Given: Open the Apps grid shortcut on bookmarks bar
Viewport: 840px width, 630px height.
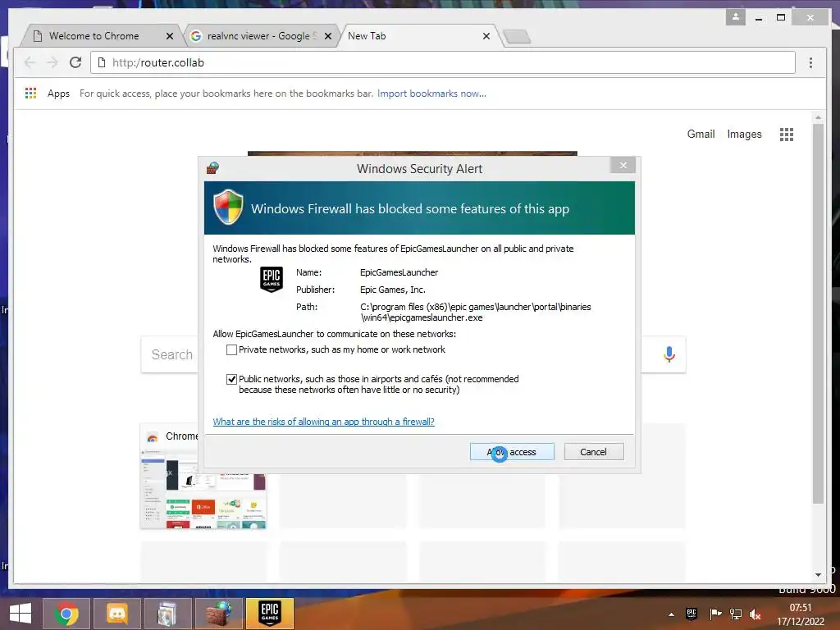Looking at the screenshot, I should [x=30, y=94].
